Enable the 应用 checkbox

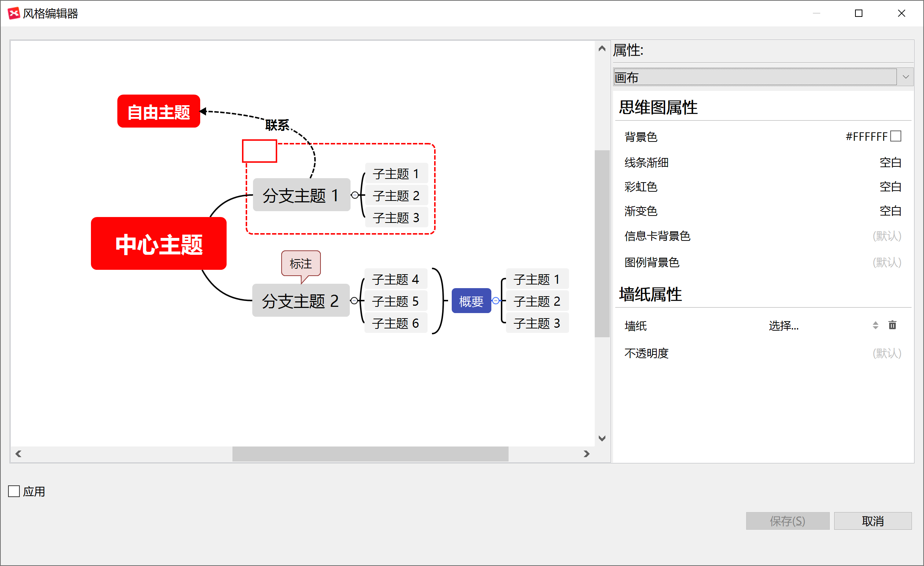tap(14, 491)
